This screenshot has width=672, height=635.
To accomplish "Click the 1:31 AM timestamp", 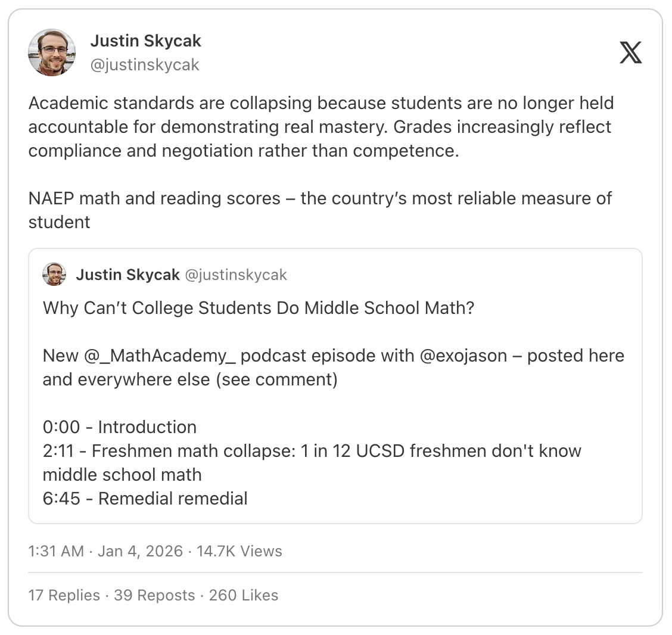I will pyautogui.click(x=56, y=551).
